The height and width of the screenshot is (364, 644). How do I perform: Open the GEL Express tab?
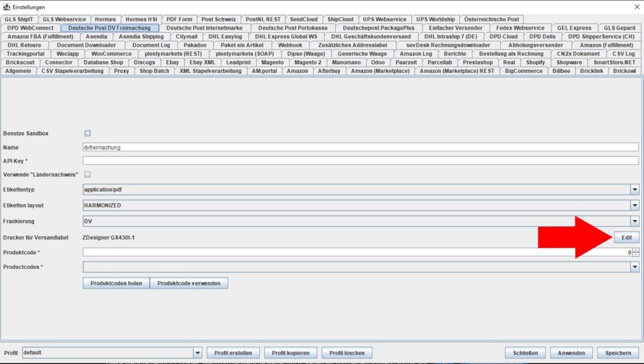coord(574,28)
